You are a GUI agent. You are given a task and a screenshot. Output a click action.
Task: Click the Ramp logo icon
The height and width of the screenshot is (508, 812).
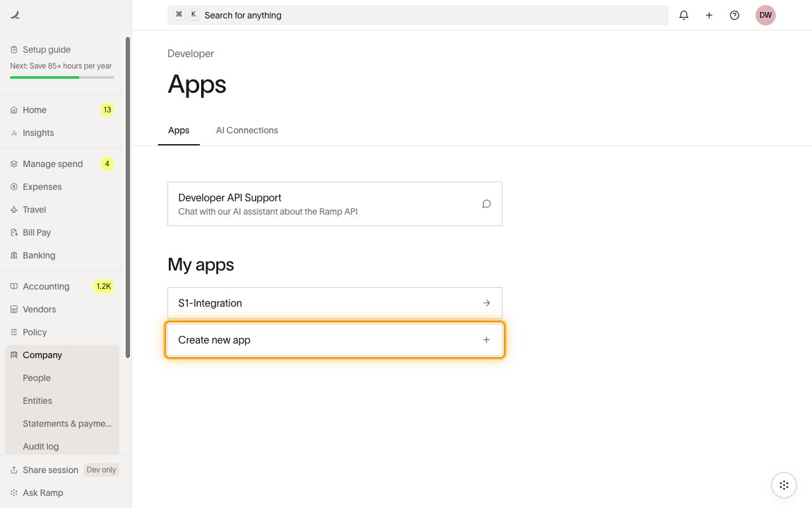tap(15, 15)
